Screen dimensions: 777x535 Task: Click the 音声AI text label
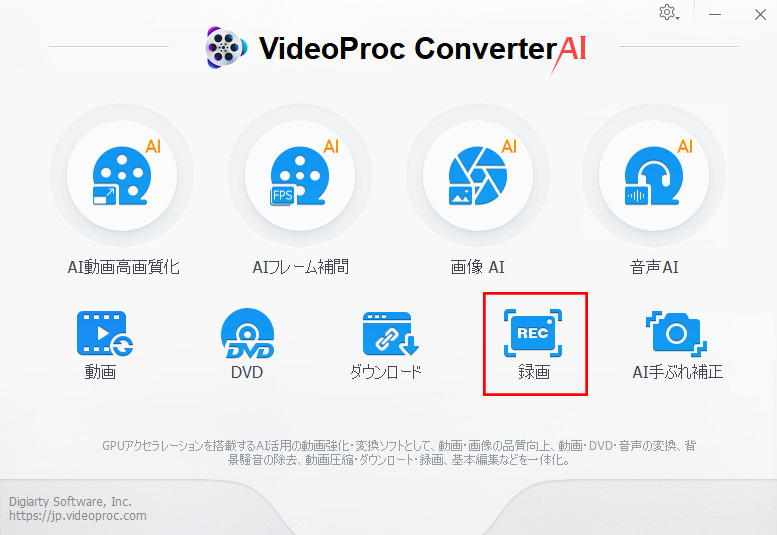pos(654,268)
